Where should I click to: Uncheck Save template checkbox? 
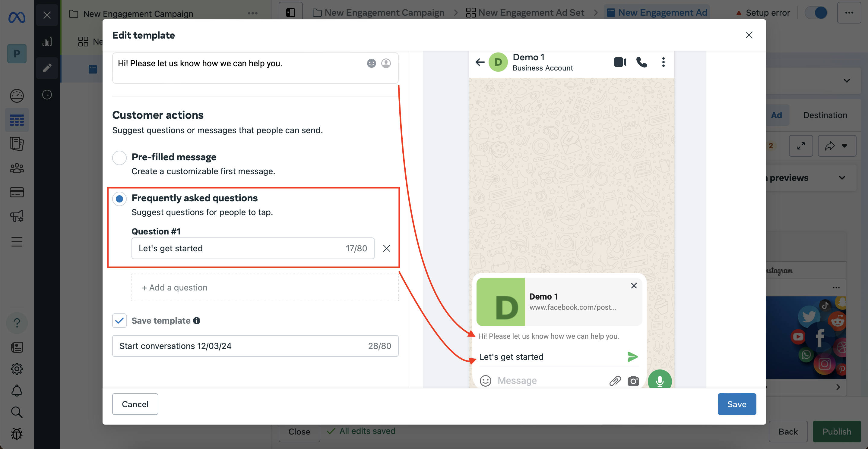tap(119, 320)
